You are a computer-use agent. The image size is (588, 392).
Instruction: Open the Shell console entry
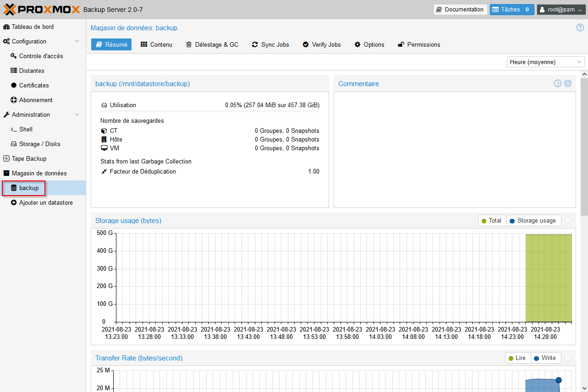(x=26, y=129)
